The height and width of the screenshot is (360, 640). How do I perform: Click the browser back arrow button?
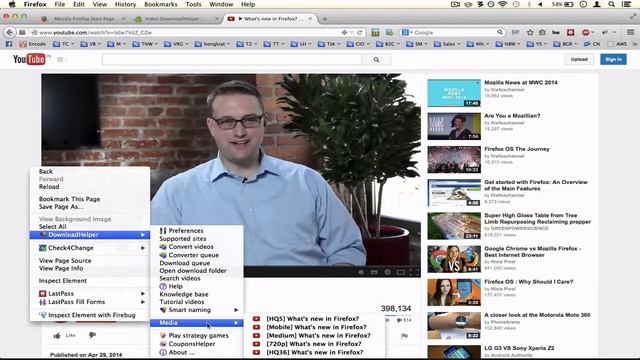click(x=10, y=32)
